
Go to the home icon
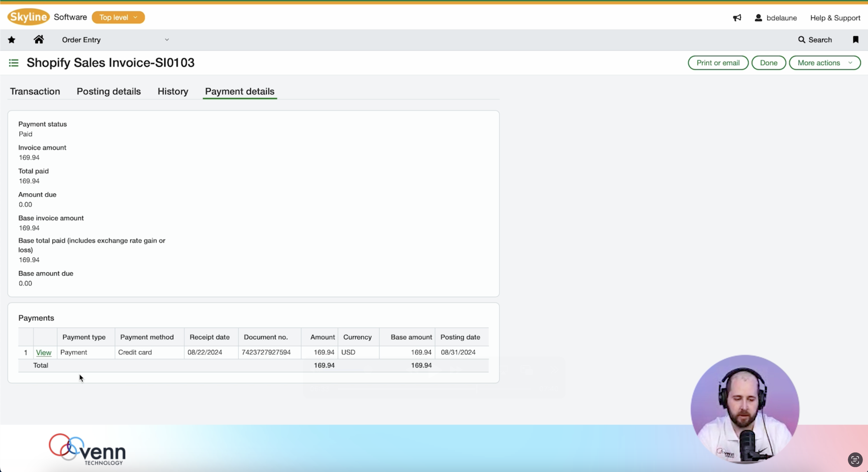point(39,39)
